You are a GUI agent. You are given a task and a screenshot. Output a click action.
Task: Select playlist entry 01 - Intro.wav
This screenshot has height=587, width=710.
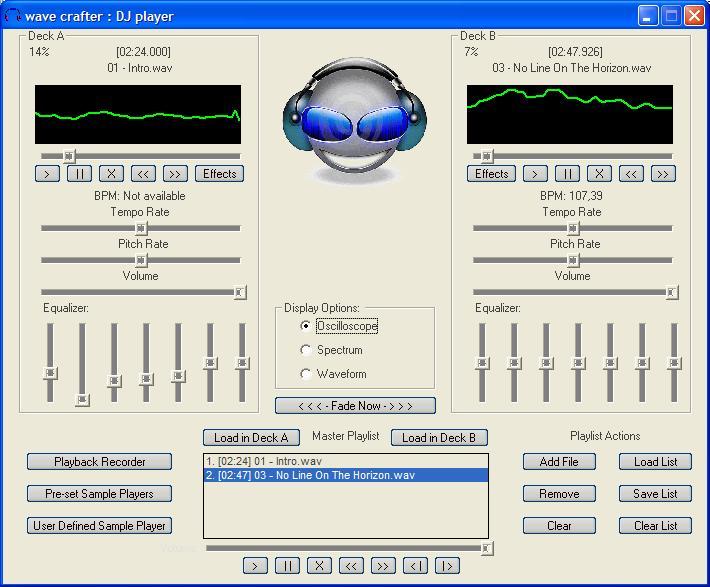346,462
